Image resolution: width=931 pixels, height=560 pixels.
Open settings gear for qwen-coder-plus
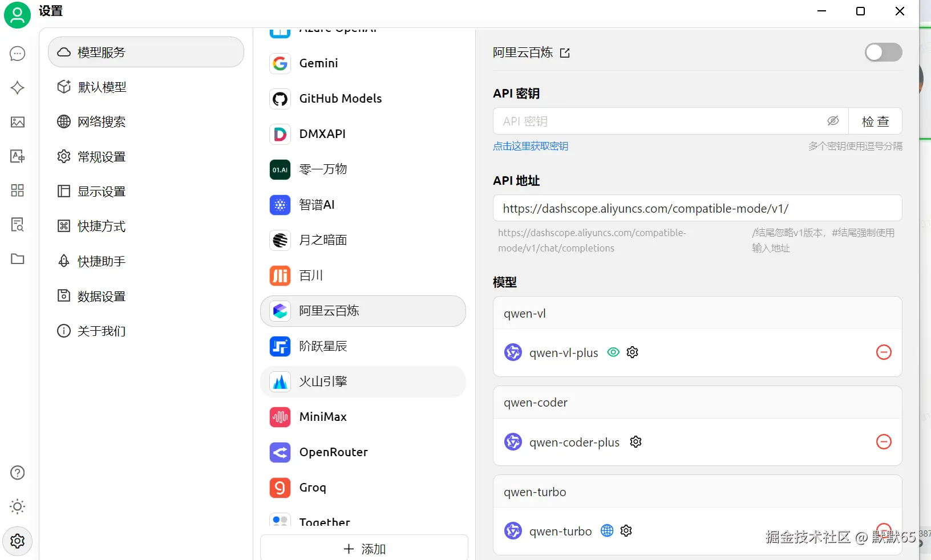tap(635, 442)
